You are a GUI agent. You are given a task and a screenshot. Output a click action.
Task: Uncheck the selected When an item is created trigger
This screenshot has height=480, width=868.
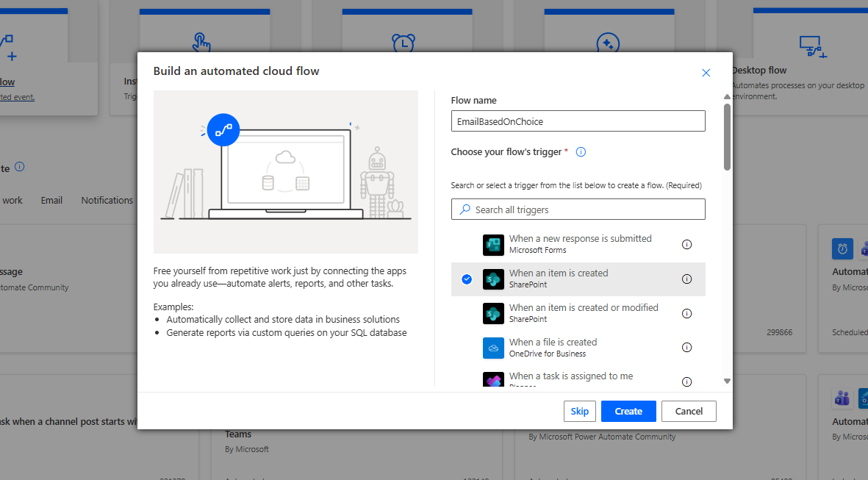[x=467, y=279]
